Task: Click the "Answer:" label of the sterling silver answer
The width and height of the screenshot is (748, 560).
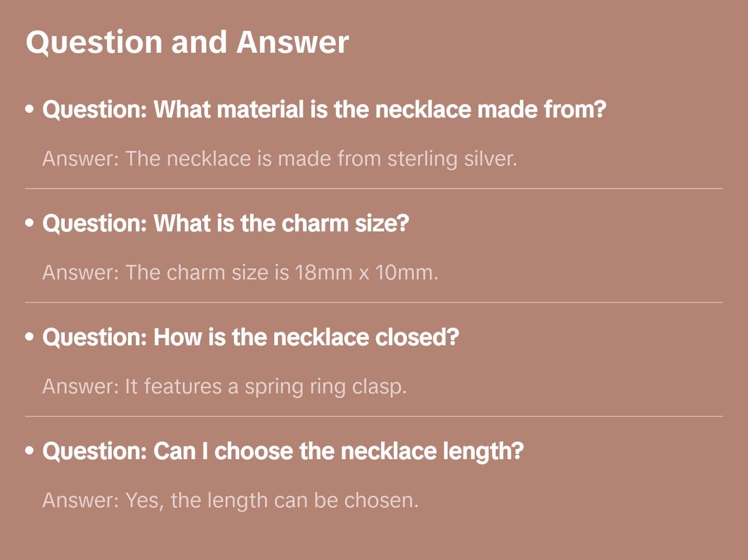Action: click(81, 159)
